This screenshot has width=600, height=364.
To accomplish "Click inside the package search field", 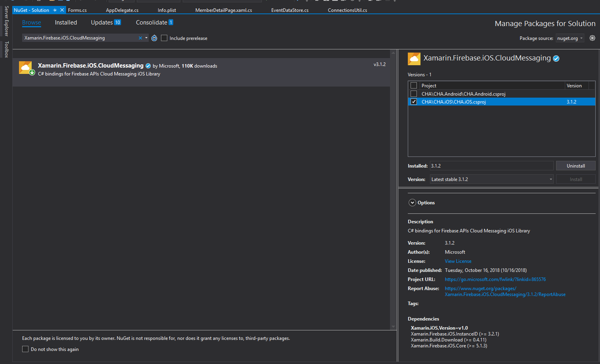I will click(x=80, y=38).
